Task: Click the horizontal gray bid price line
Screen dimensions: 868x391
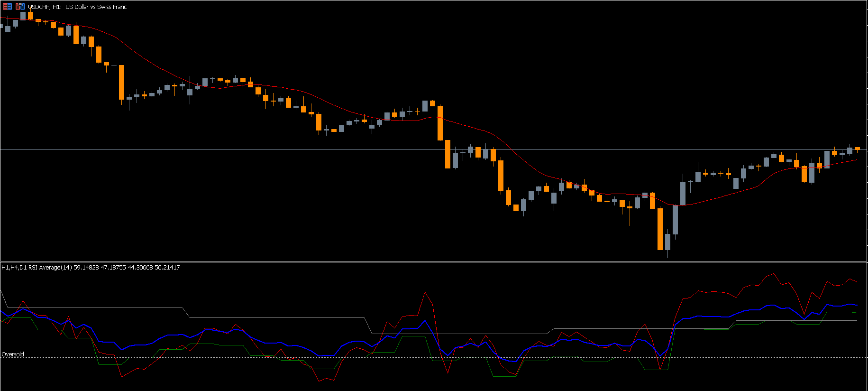Action: [284, 150]
